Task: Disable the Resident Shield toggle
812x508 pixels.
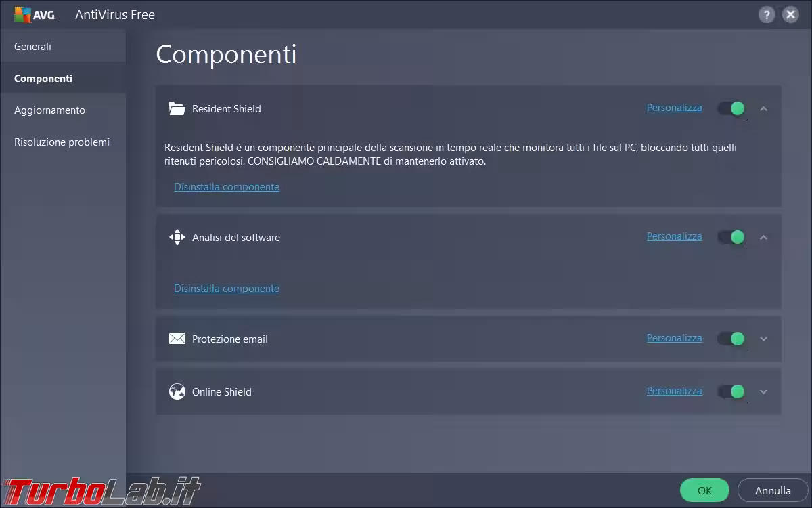Action: 731,108
